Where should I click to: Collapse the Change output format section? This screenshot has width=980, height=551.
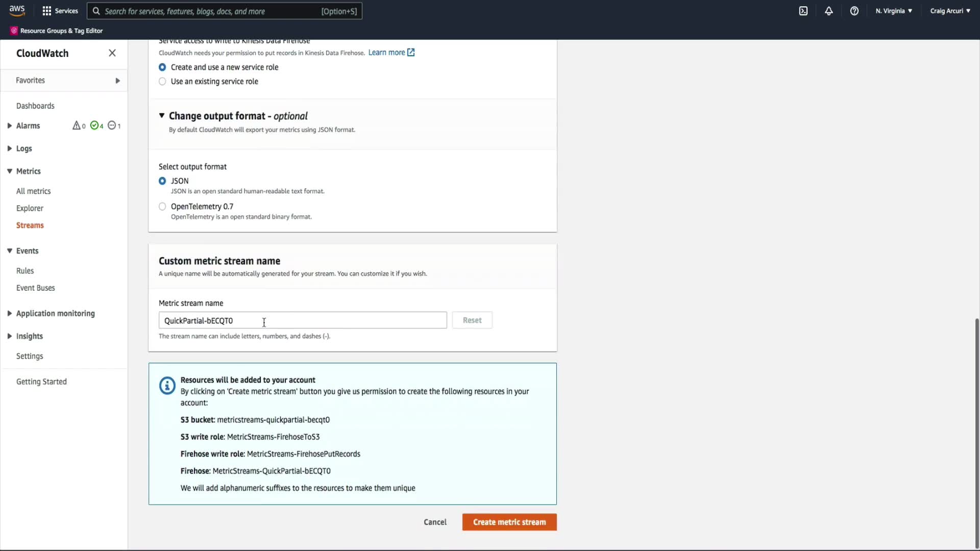click(162, 116)
